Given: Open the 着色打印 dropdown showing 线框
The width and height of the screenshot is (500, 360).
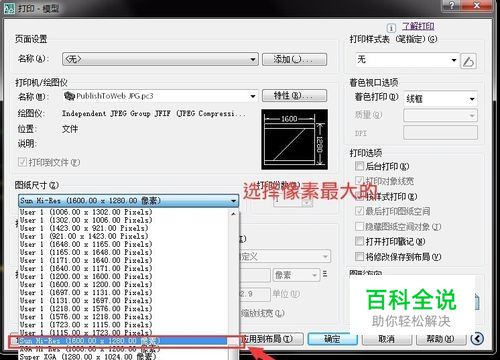Looking at the screenshot, I should pyautogui.click(x=440, y=99).
